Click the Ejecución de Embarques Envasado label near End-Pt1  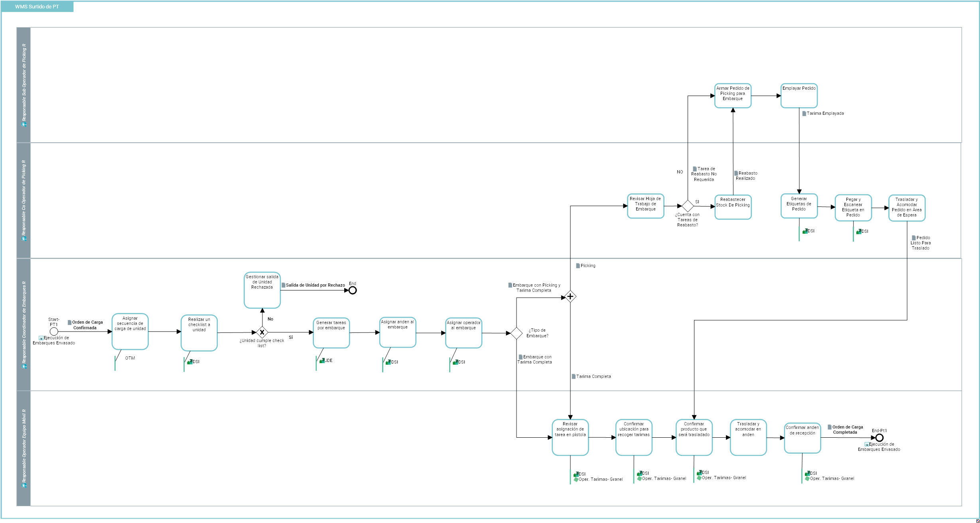click(879, 447)
